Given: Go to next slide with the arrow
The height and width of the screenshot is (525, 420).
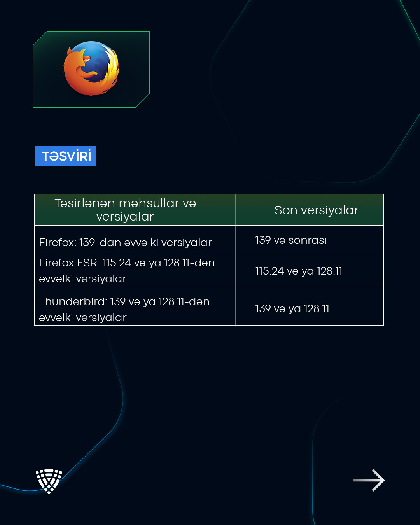Looking at the screenshot, I should click(x=369, y=480).
